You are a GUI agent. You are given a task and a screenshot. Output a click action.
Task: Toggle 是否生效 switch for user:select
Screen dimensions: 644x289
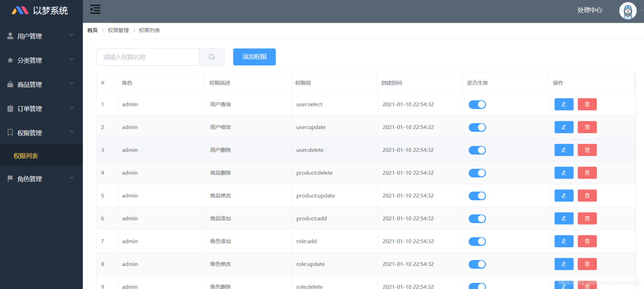point(477,105)
